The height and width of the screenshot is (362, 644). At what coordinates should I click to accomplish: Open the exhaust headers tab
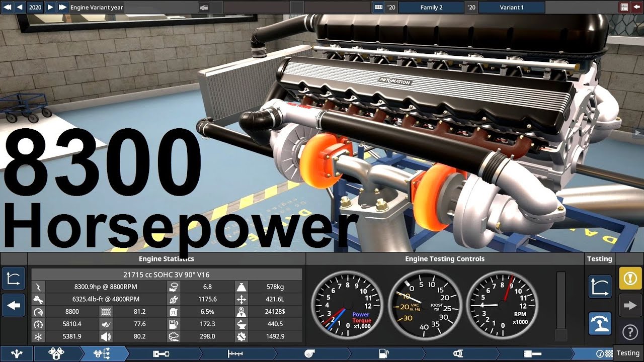pos(458,353)
